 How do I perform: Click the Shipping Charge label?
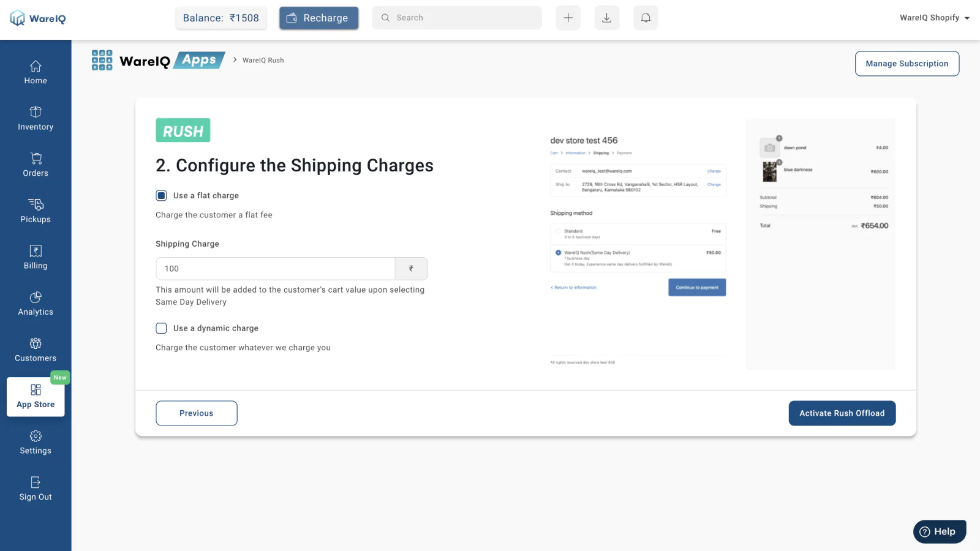click(187, 244)
